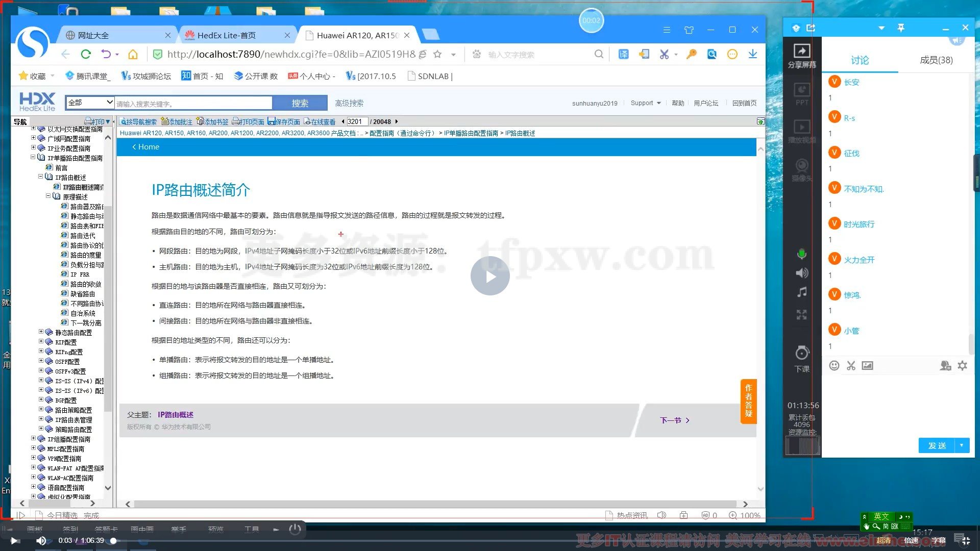The image size is (980, 551).
Task: Click 打印页面 to print the page
Action: click(x=248, y=121)
